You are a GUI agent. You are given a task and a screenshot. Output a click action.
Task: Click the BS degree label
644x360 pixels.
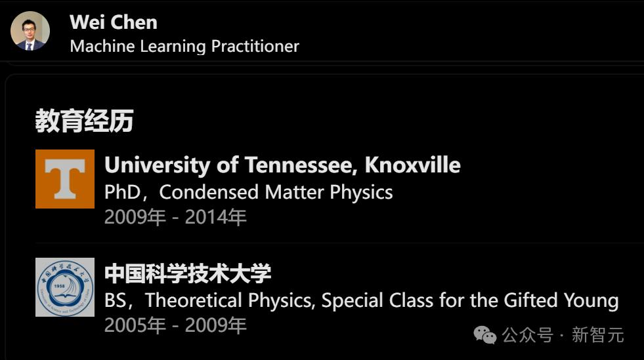(x=115, y=300)
